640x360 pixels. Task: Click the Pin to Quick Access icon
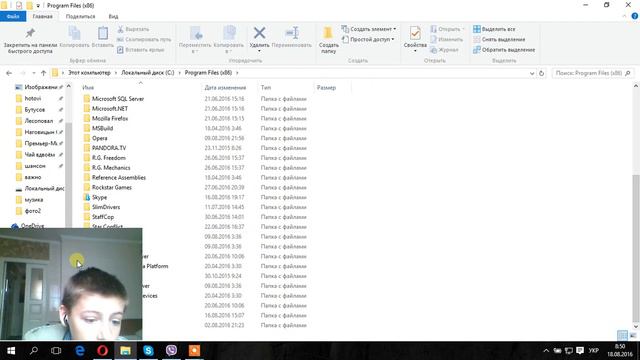tap(30, 33)
